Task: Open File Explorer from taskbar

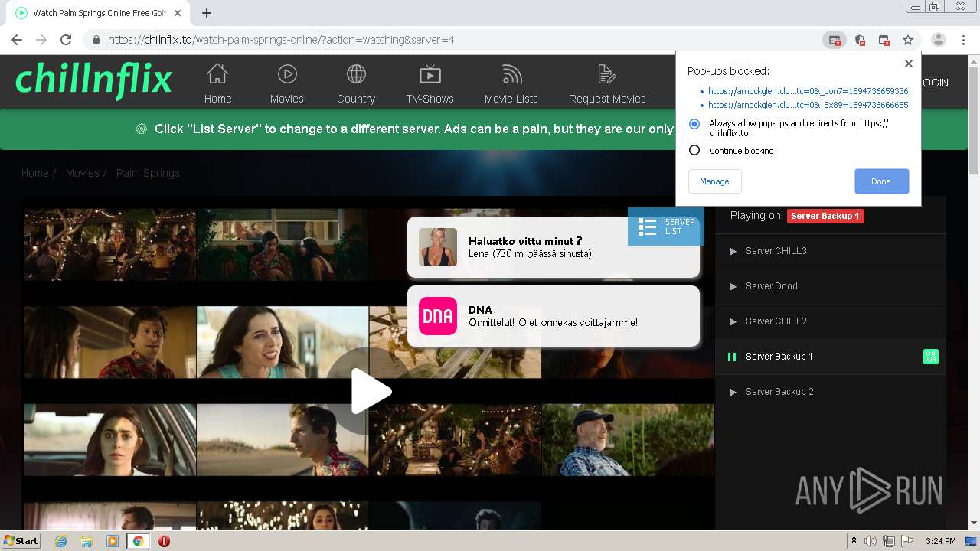Action: (87, 541)
